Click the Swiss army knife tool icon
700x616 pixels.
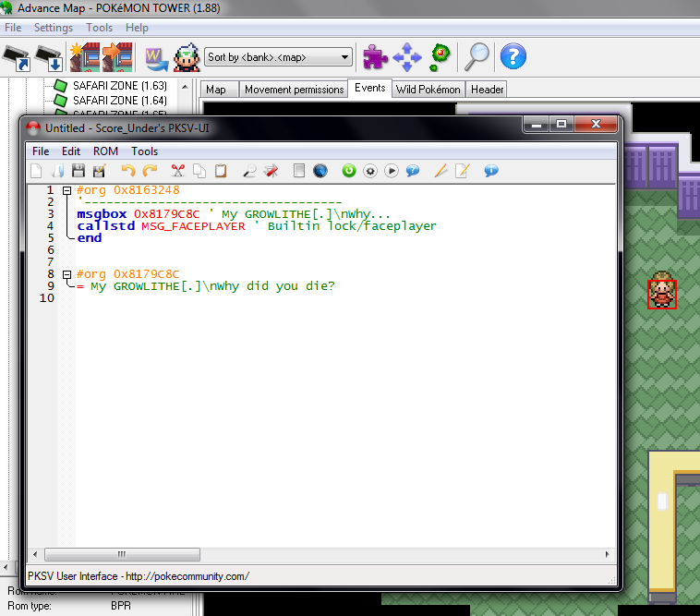coord(271,171)
